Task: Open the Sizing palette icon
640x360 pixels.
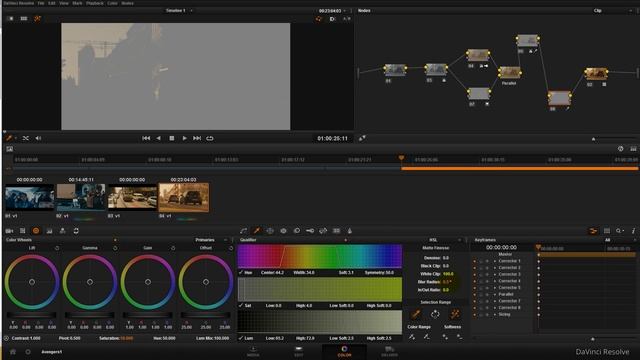Action: click(323, 231)
